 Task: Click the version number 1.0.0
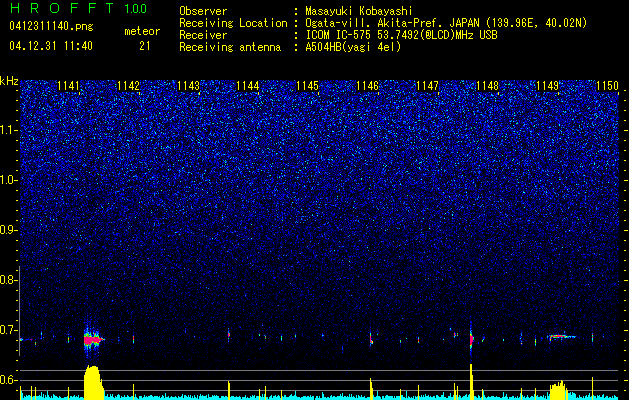pos(136,8)
